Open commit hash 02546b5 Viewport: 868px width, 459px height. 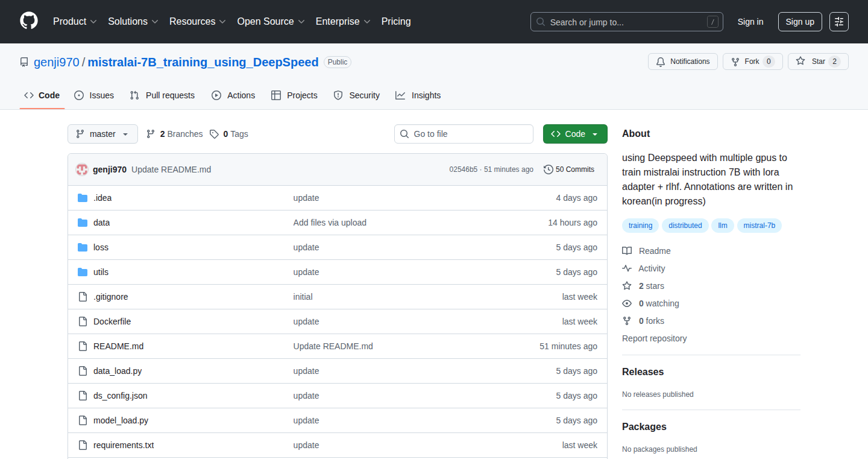pos(464,169)
